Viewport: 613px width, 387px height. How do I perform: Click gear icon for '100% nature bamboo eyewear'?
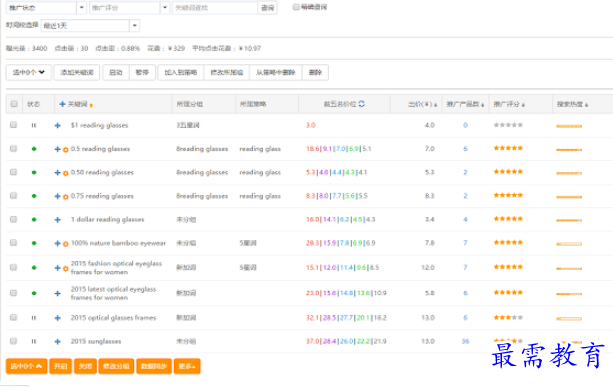point(66,244)
